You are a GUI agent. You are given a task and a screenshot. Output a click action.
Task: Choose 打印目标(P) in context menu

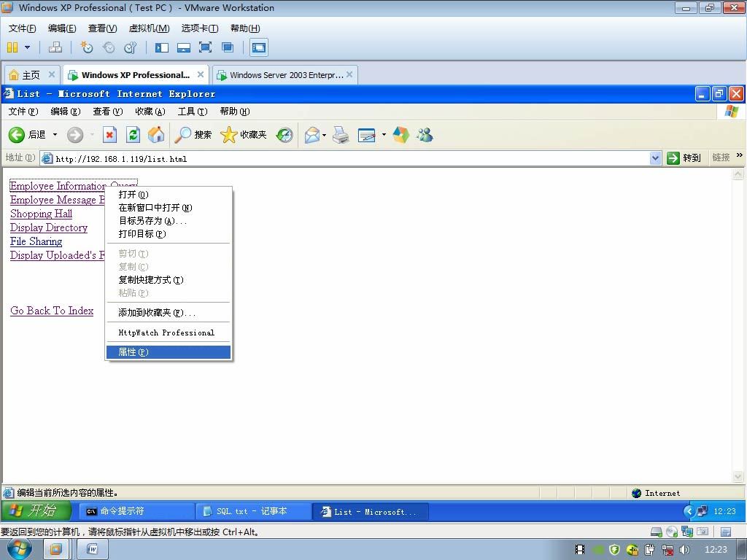click(x=169, y=234)
